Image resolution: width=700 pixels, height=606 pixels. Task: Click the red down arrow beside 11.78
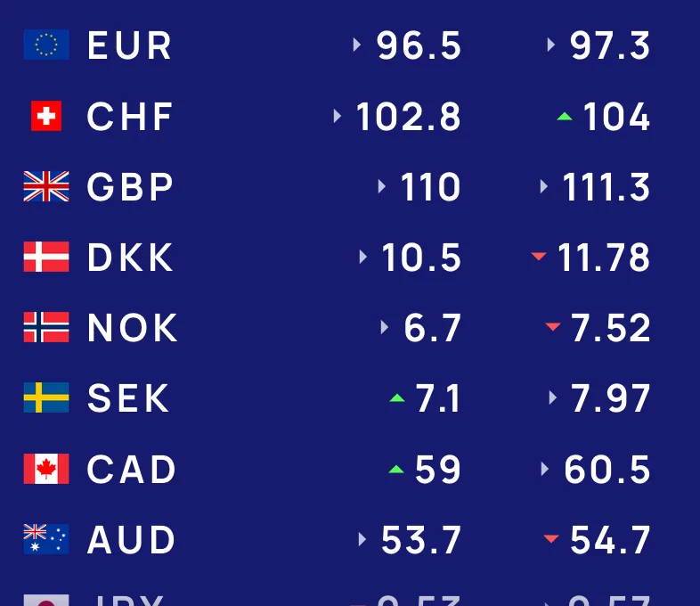coord(538,257)
